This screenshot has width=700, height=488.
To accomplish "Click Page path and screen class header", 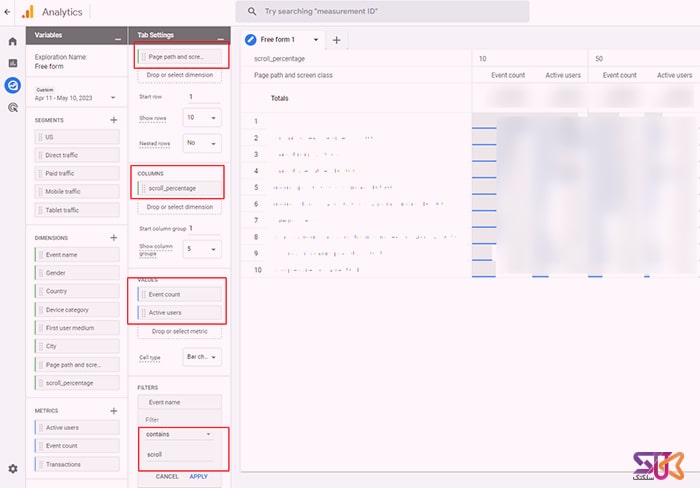I will 293,75.
